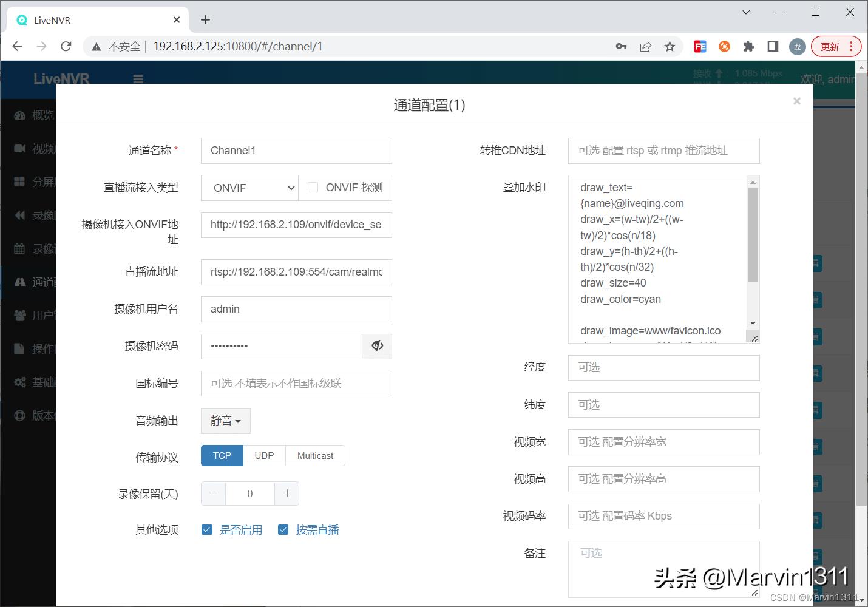Go to 用户 user management via sidebar icon
Viewport: 868px width, 607px height.
pyautogui.click(x=19, y=314)
